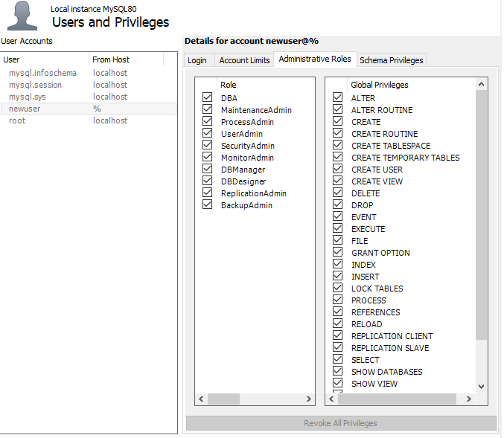Image resolution: width=504 pixels, height=438 pixels.
Task: Toggle the LOCK TABLES privilege
Action: 337,287
